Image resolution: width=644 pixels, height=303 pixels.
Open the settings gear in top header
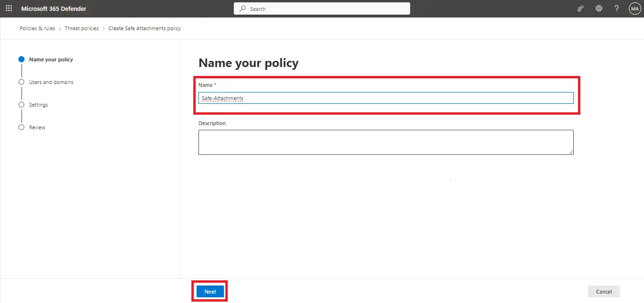click(599, 8)
